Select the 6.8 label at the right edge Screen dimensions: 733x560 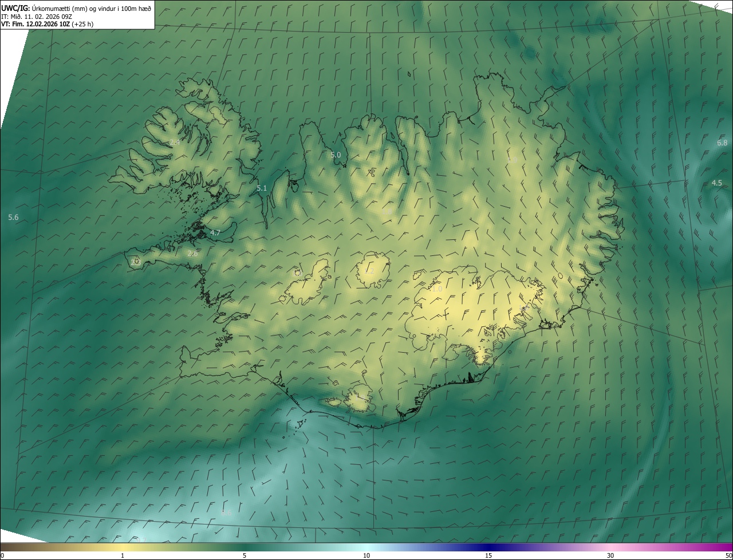point(722,143)
